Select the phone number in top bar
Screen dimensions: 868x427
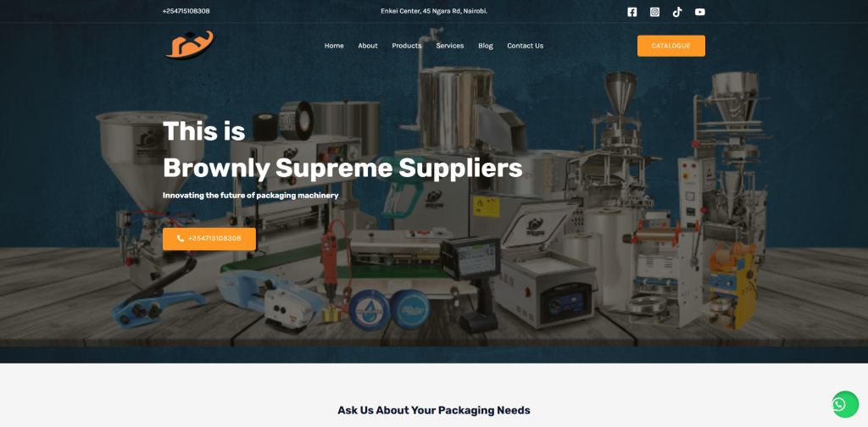pyautogui.click(x=186, y=11)
